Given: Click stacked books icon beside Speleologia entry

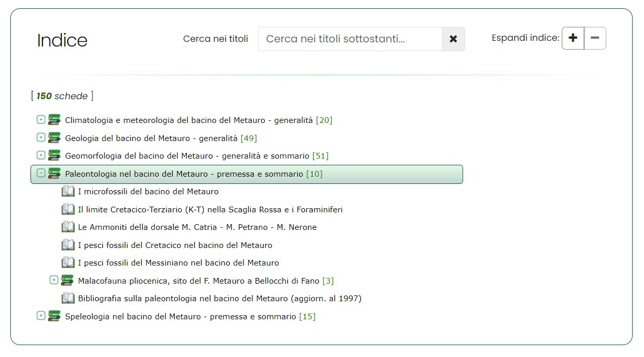Looking at the screenshot, I should click(x=54, y=316).
